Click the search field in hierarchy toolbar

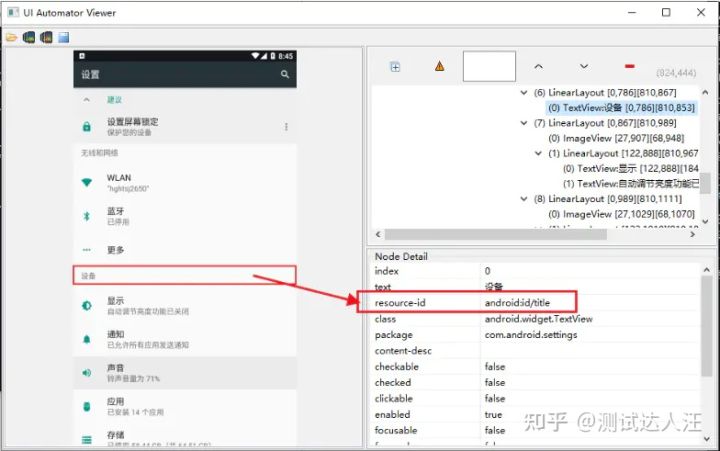[x=489, y=67]
